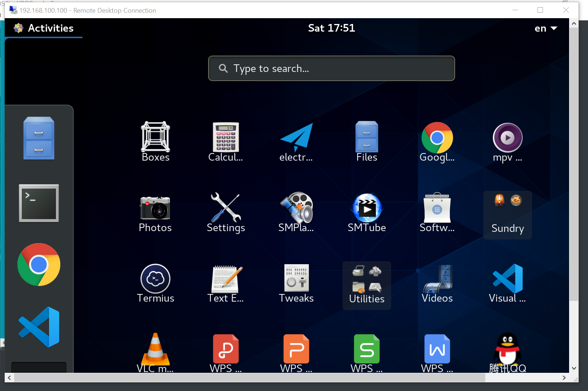Open the Settings application
The width and height of the screenshot is (588, 391).
(226, 212)
